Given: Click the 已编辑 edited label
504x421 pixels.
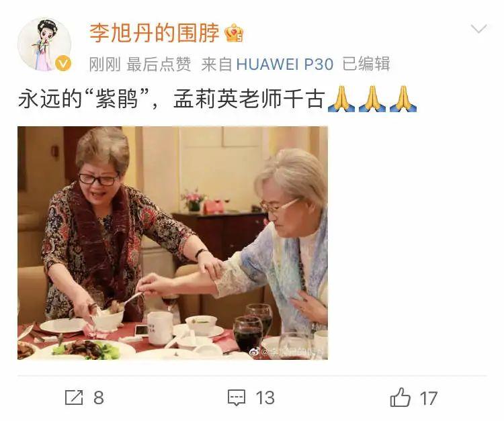Looking at the screenshot, I should point(366,64).
